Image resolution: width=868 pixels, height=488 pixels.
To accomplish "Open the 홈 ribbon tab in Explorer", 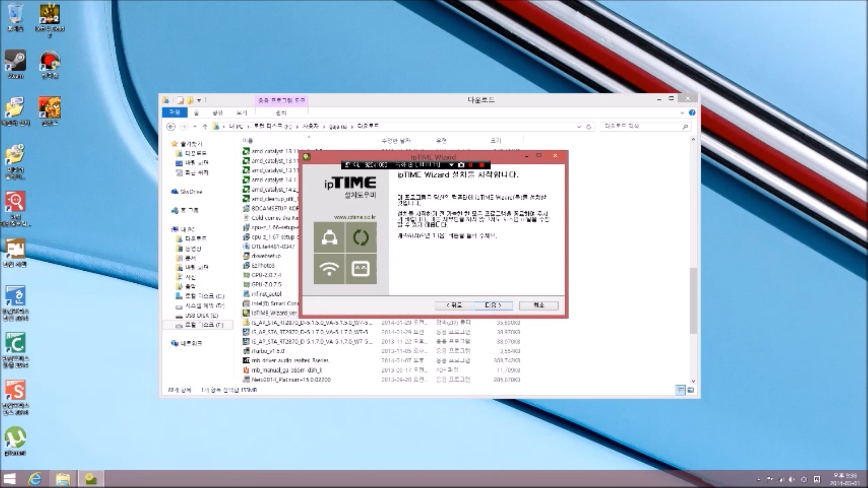I will [x=196, y=113].
